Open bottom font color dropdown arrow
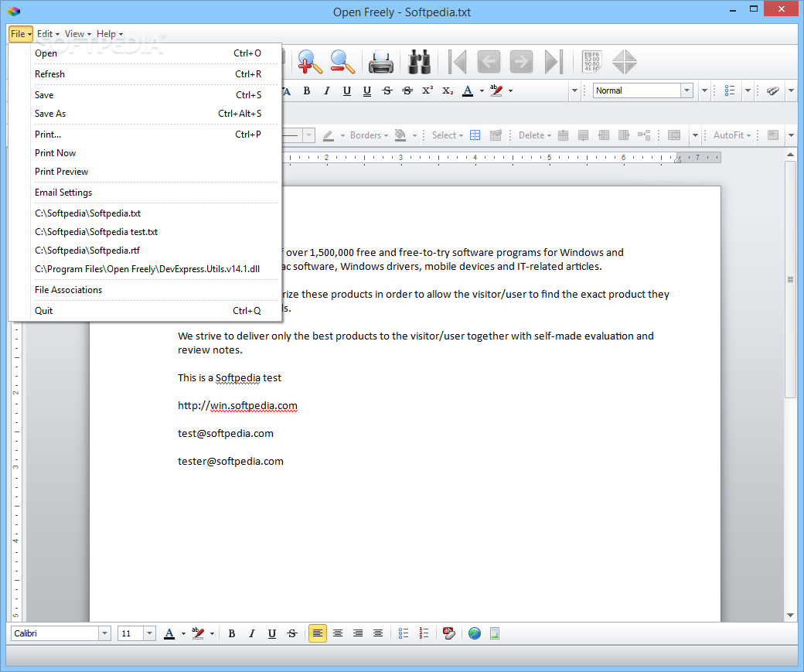The width and height of the screenshot is (804, 672). (183, 634)
